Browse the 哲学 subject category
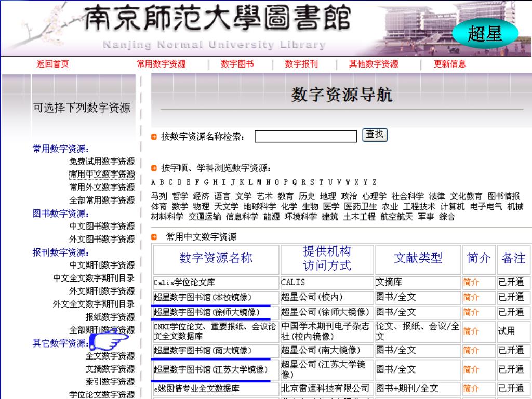Image resolution: width=532 pixels, height=399 pixels. click(180, 196)
